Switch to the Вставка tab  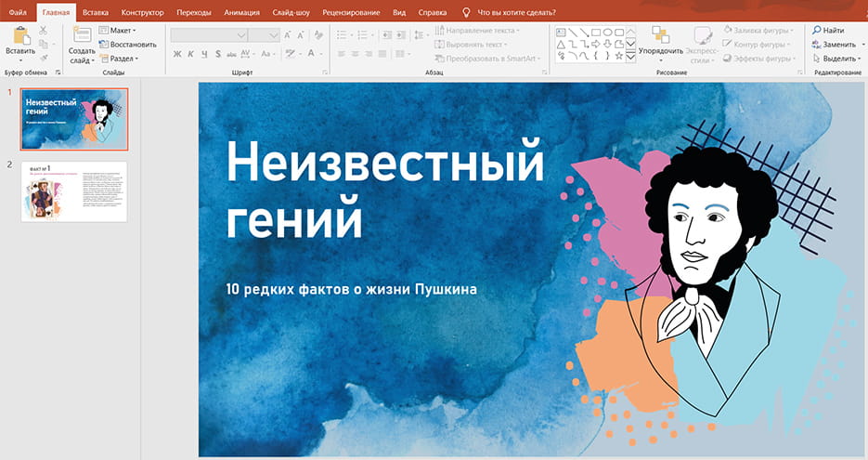click(95, 12)
